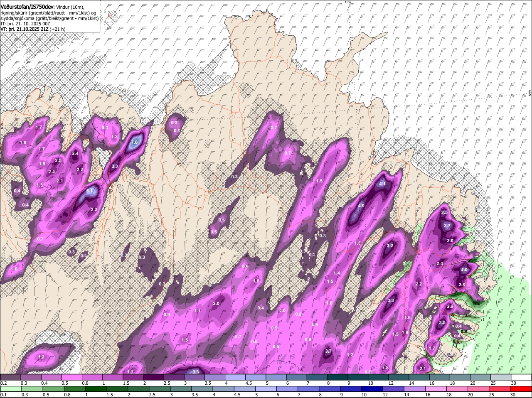Screen dimensions: 532x398
Task: Pick upper legend teal swatch between 8 and 9
Action: [x=338, y=377]
